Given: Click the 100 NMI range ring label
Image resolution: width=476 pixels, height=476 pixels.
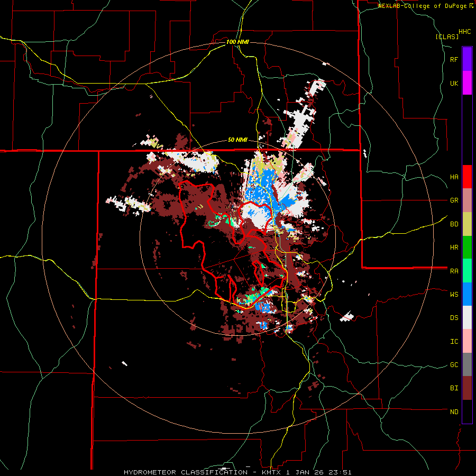Looking at the screenshot, I should pyautogui.click(x=237, y=42).
